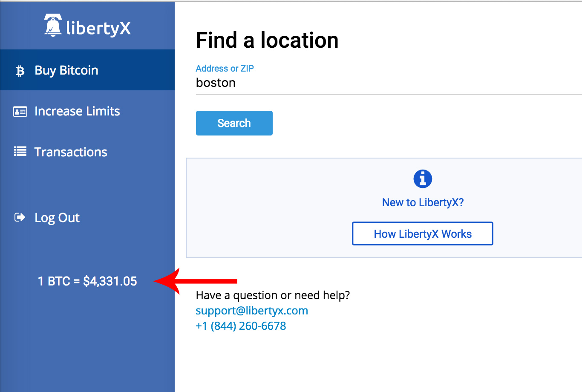Click the blue info circle icon
The height and width of the screenshot is (392, 582).
pos(423,179)
